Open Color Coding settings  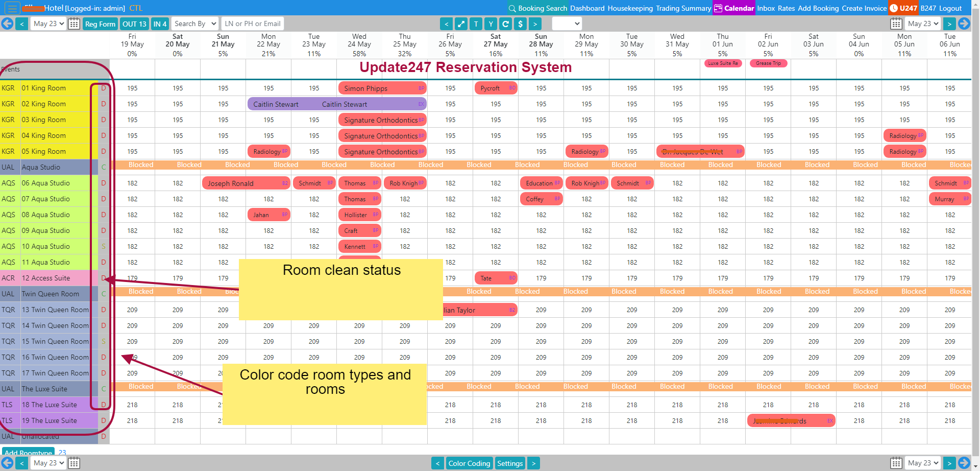click(469, 463)
